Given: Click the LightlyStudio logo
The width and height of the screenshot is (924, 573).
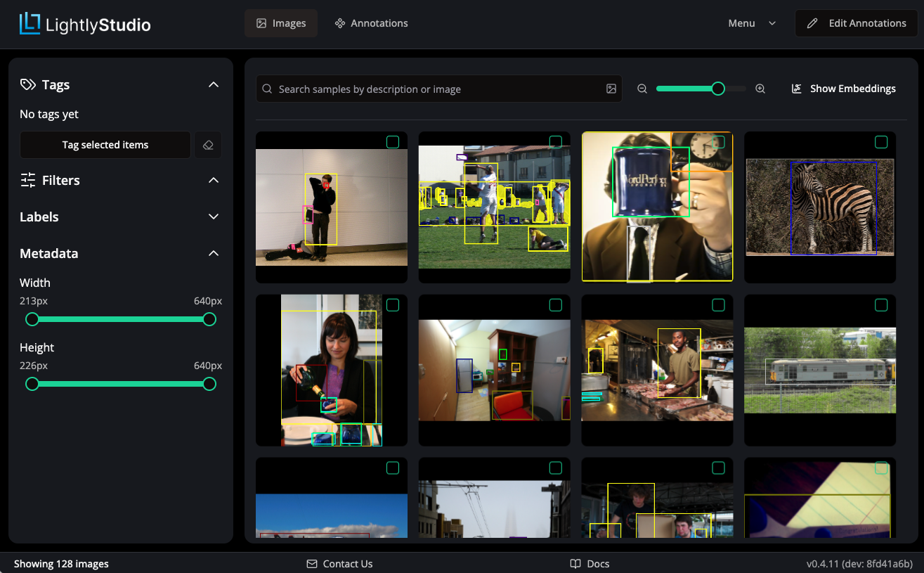Looking at the screenshot, I should pyautogui.click(x=84, y=23).
